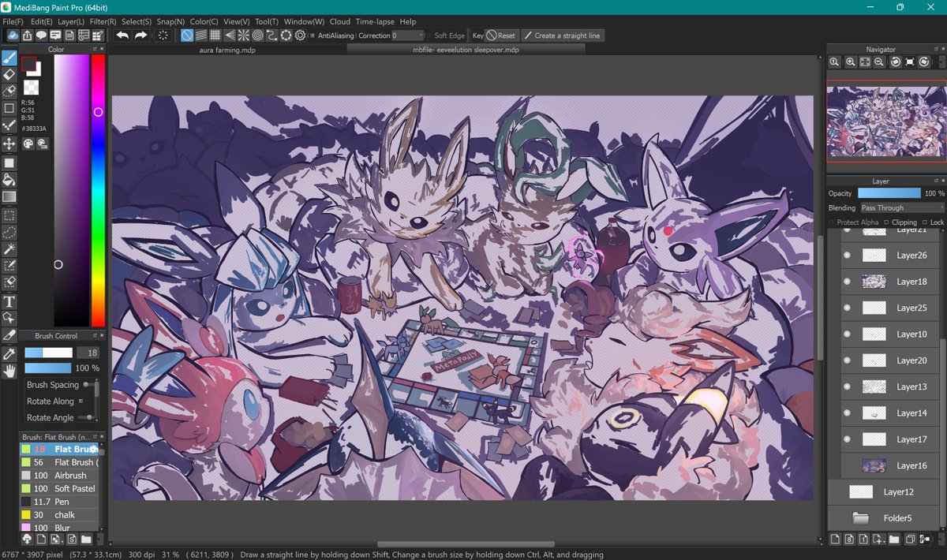Turn off snap with the circle-slash icon
Image resolution: width=947 pixels, height=560 pixels.
pyautogui.click(x=187, y=35)
